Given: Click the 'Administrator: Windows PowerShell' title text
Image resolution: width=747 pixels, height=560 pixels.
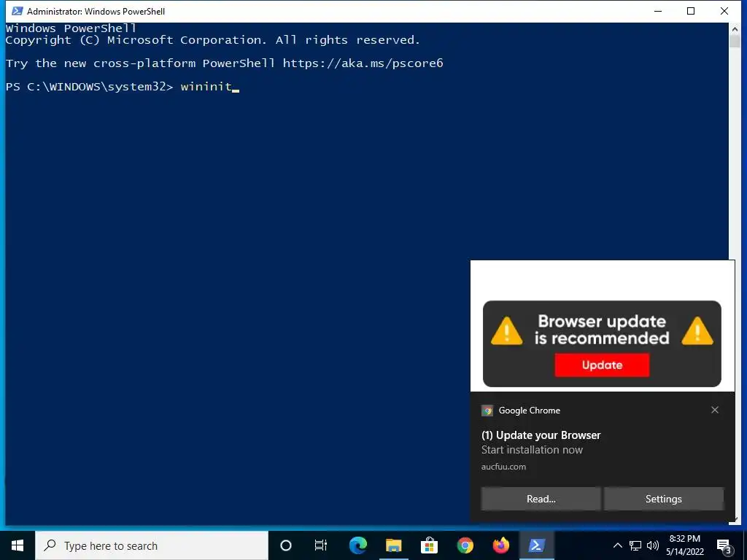Looking at the screenshot, I should point(96,11).
